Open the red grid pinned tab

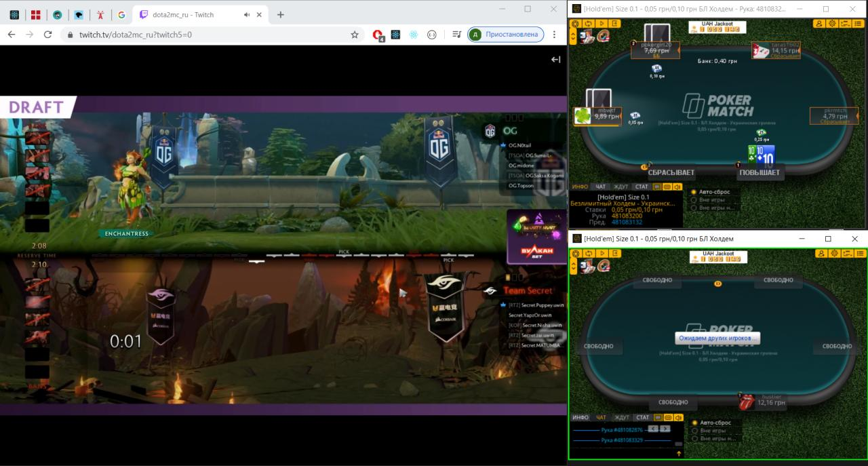click(x=36, y=14)
